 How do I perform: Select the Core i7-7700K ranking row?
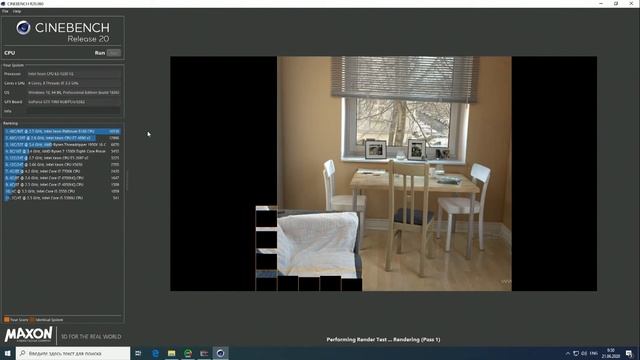point(62,171)
